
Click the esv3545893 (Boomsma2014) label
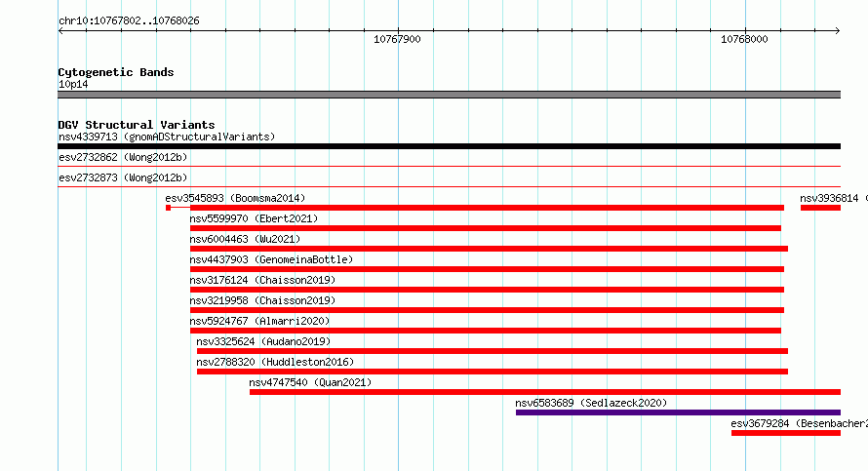tap(235, 198)
